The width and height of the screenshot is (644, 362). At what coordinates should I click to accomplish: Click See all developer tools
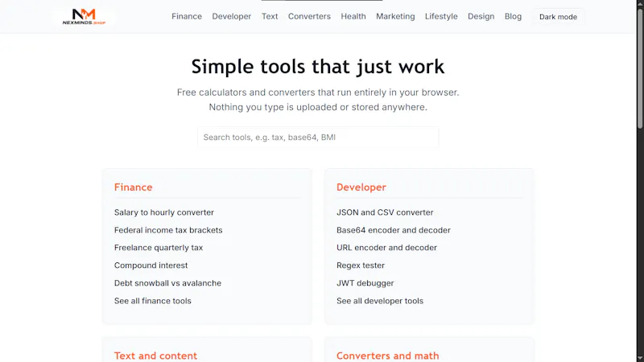coord(380,300)
